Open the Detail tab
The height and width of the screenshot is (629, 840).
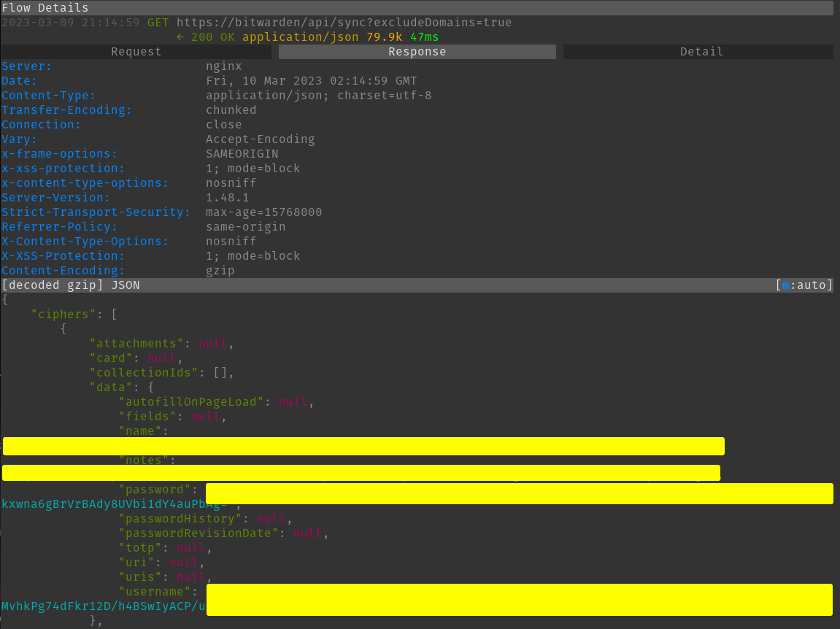(x=701, y=52)
